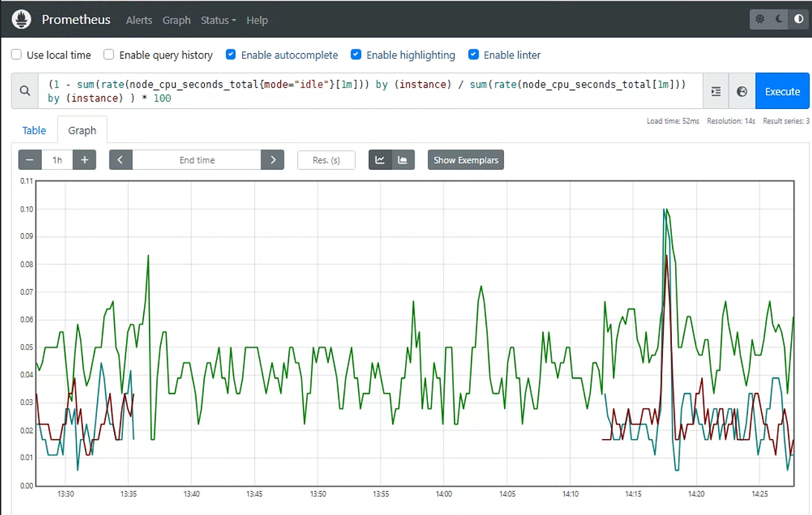The height and width of the screenshot is (515, 812).
Task: Click the Prometheus brand link
Action: pyautogui.click(x=76, y=20)
